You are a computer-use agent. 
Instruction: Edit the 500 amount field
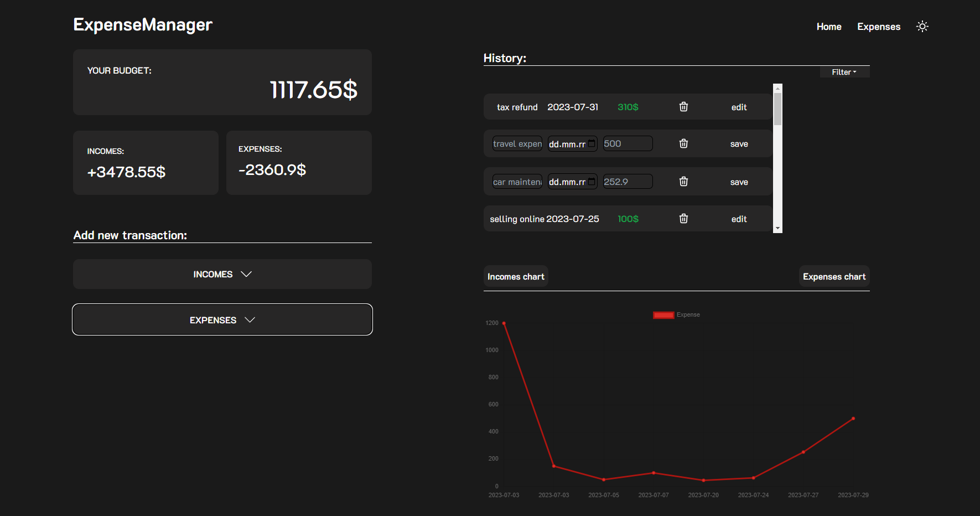click(628, 143)
